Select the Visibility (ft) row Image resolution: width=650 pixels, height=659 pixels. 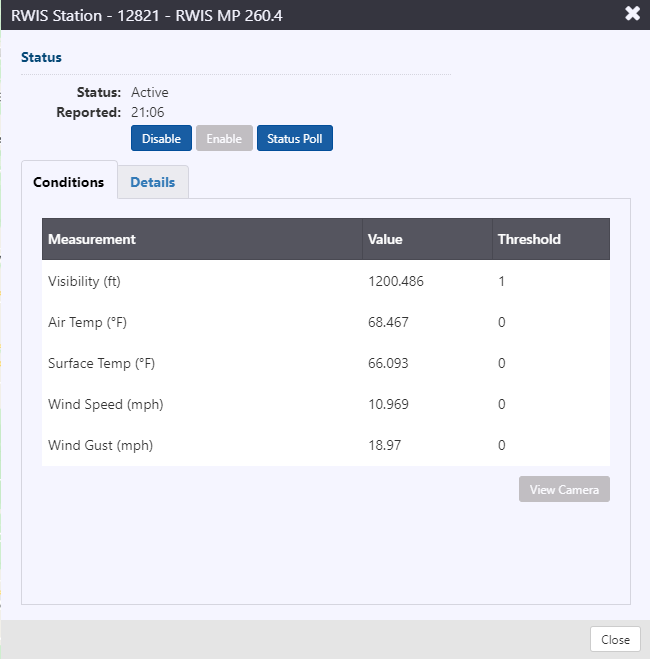click(x=326, y=281)
